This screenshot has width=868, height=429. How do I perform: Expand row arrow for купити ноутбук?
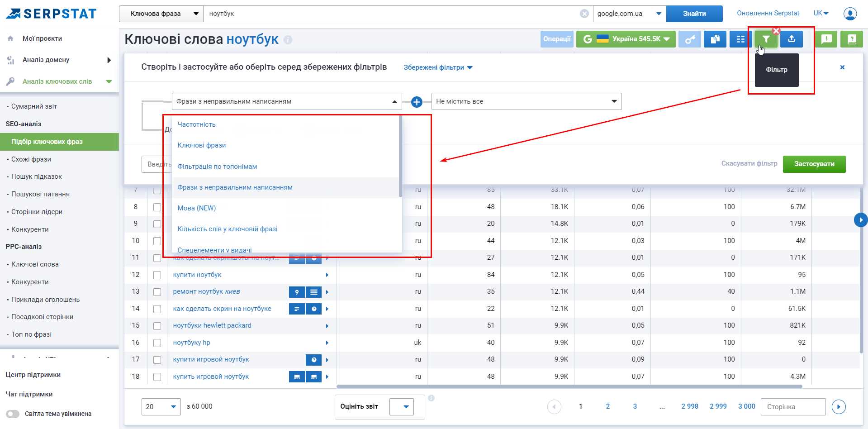click(327, 275)
